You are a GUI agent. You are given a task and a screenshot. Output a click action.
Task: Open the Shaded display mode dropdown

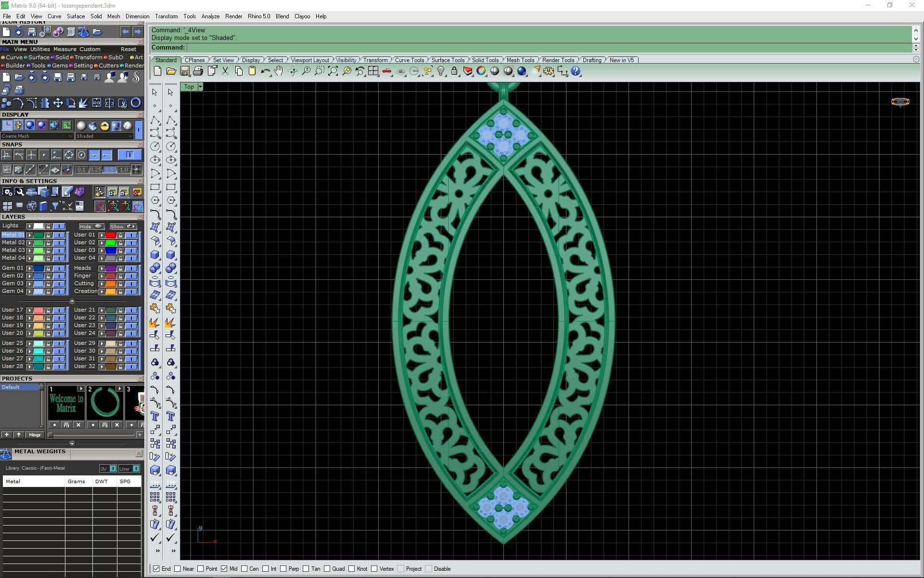point(104,136)
